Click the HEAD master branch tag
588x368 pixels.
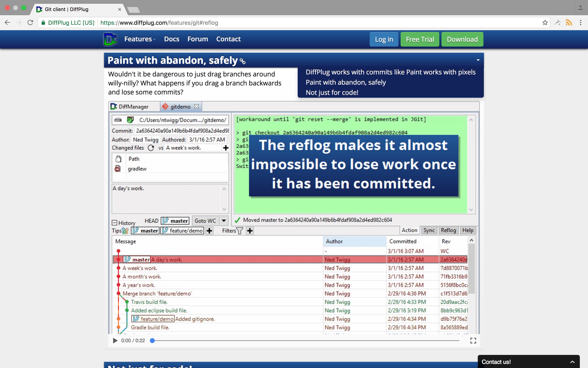tap(175, 221)
